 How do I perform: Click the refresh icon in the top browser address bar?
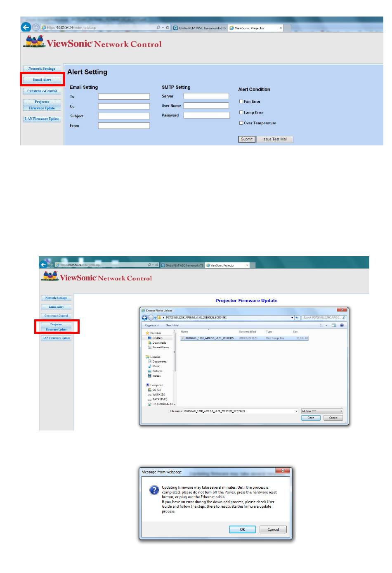[x=168, y=28]
